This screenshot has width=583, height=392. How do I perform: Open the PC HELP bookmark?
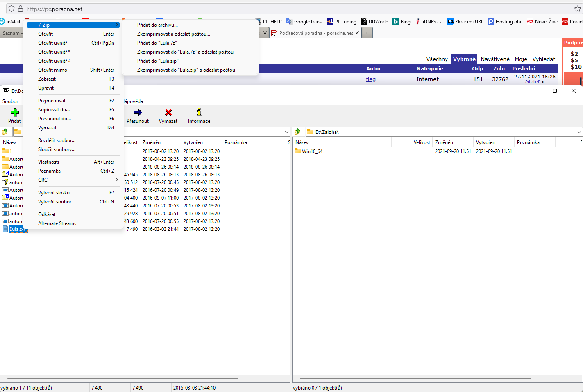tap(269, 21)
